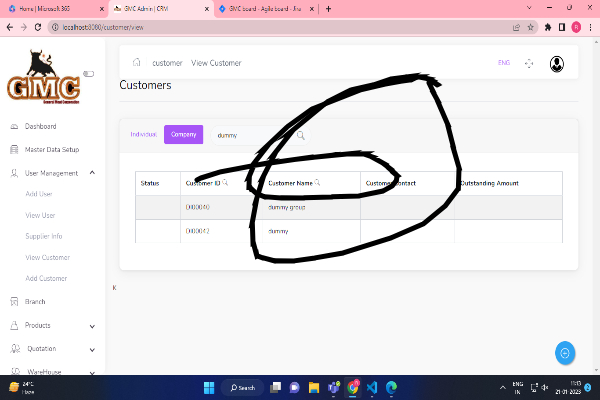600x400 pixels.
Task: Collapse the User Management menu
Action: tap(92, 173)
